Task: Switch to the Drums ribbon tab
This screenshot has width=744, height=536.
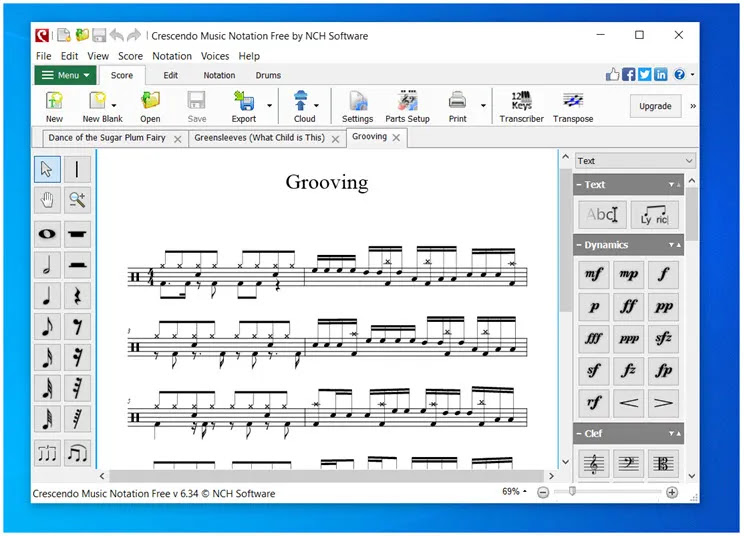Action: tap(268, 75)
